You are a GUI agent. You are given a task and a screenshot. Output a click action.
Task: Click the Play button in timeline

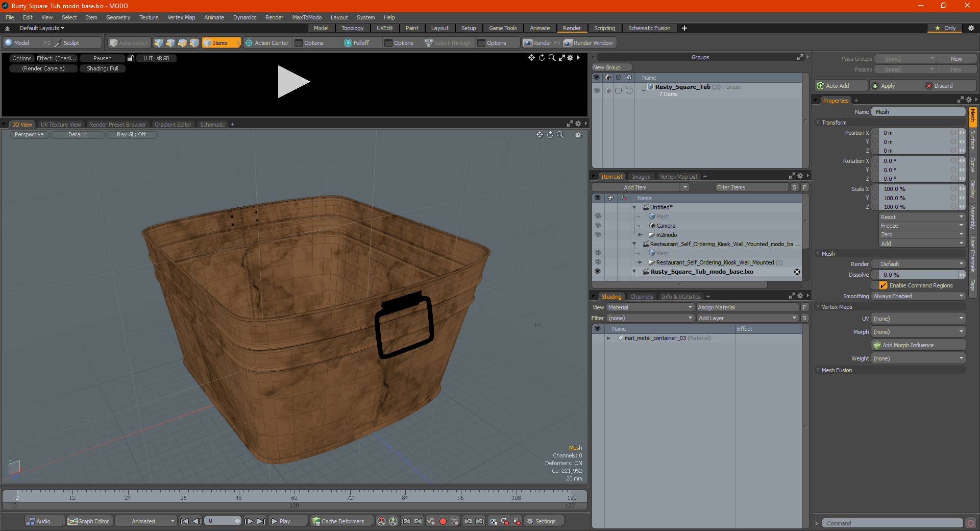click(287, 521)
